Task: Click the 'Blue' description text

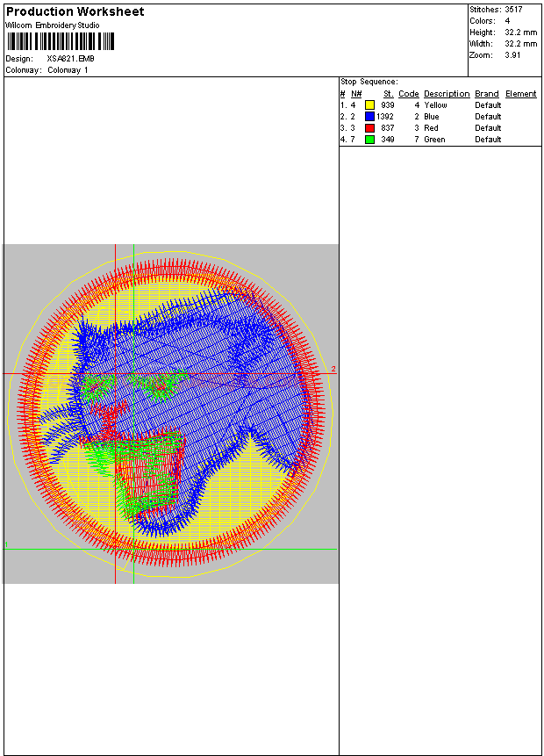Action: (431, 116)
